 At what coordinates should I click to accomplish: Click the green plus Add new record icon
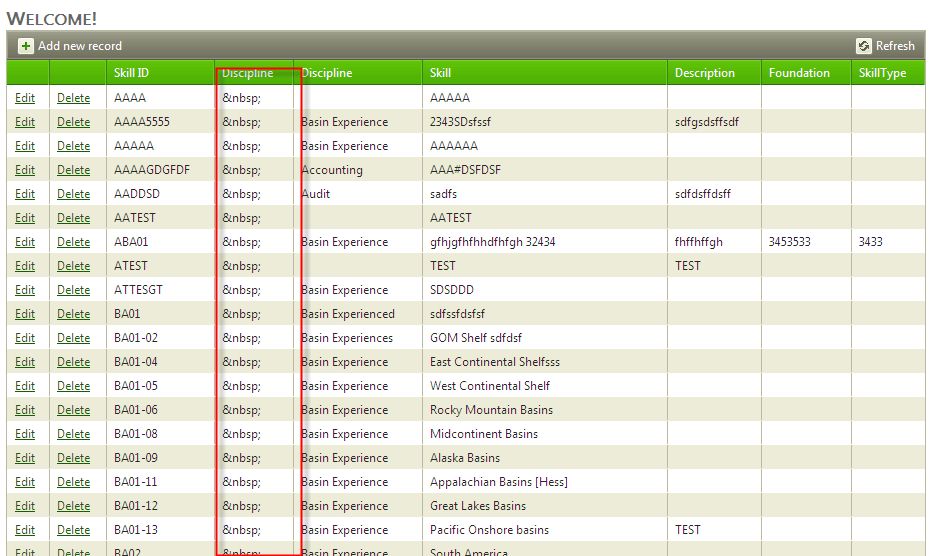click(25, 46)
